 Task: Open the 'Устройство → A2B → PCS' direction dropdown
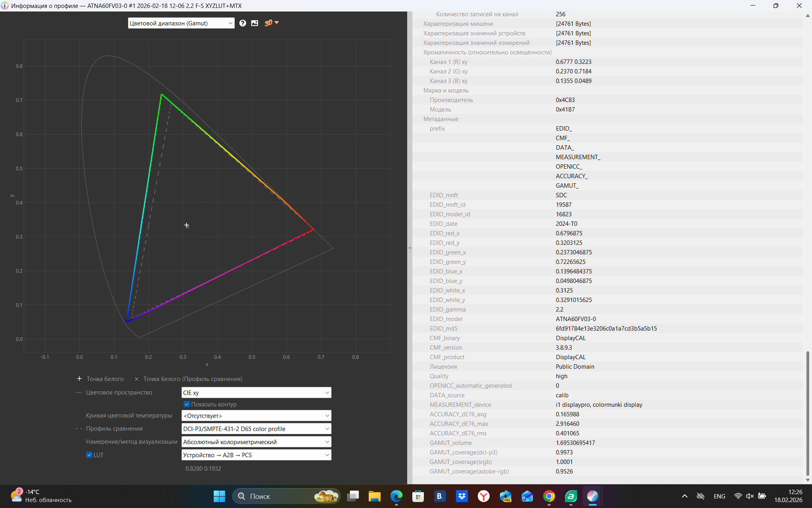click(x=256, y=455)
